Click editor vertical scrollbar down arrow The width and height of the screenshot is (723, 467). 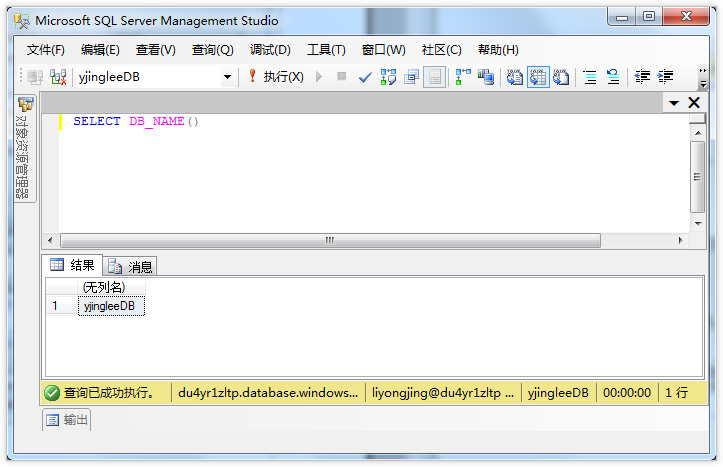(x=698, y=224)
